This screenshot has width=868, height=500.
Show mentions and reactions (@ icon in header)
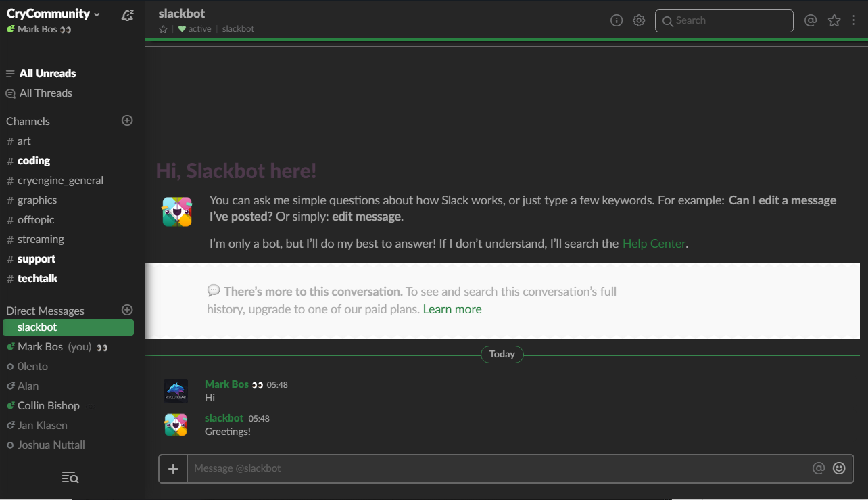coord(811,20)
